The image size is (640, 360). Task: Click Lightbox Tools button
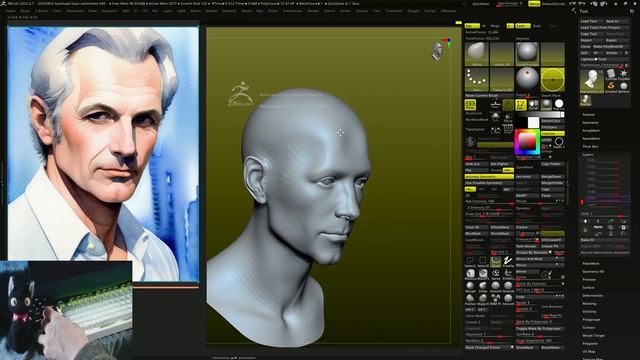(x=604, y=59)
